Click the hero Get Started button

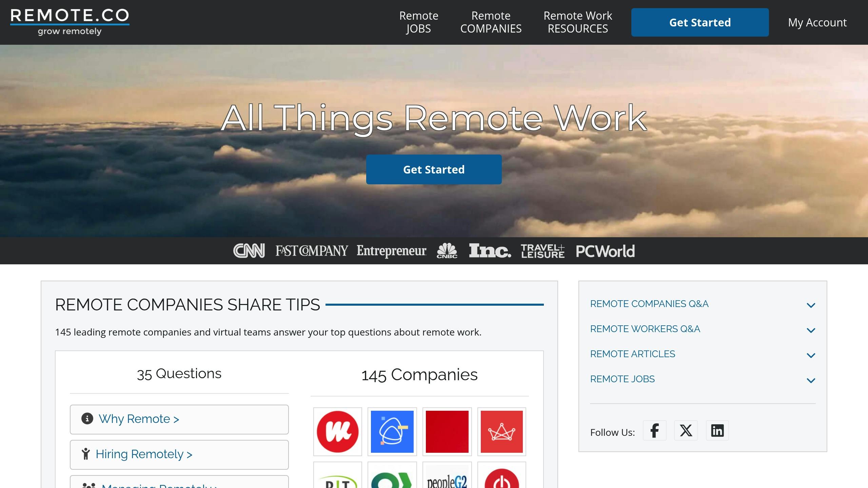[433, 169]
